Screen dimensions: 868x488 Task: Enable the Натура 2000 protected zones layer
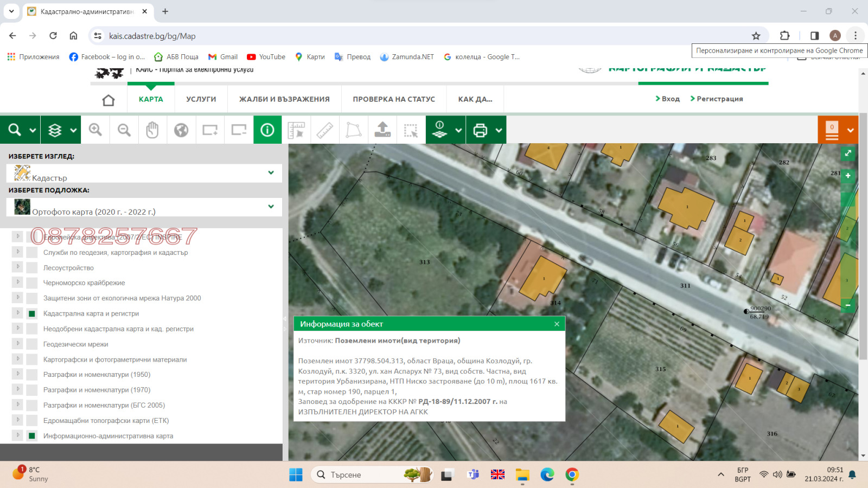pos(31,298)
